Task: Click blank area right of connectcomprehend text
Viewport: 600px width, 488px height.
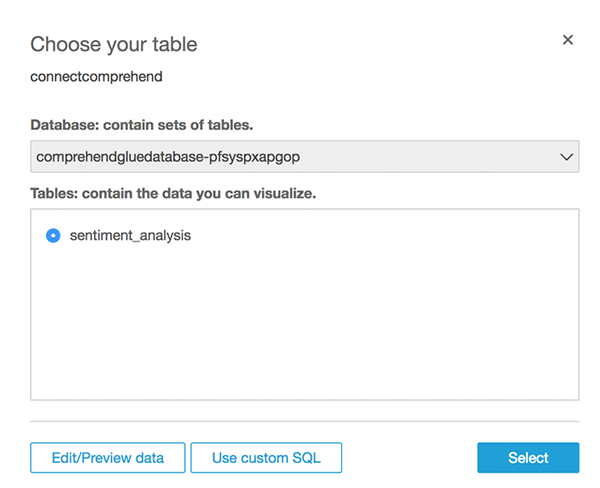Action: pyautogui.click(x=350, y=76)
